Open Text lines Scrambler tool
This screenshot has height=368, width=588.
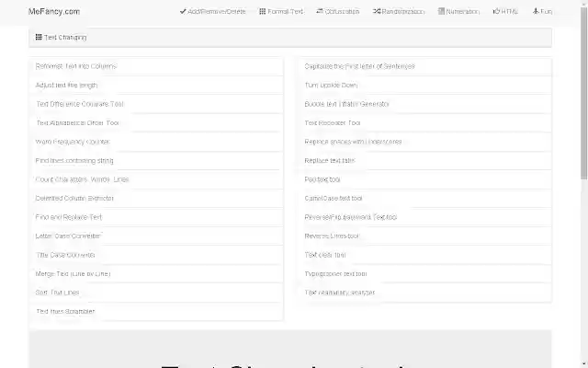pos(65,311)
